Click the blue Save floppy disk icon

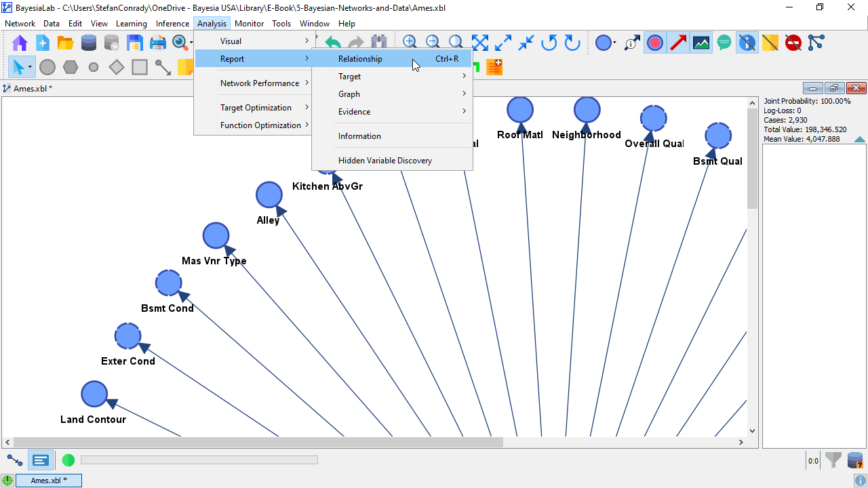pos(135,43)
